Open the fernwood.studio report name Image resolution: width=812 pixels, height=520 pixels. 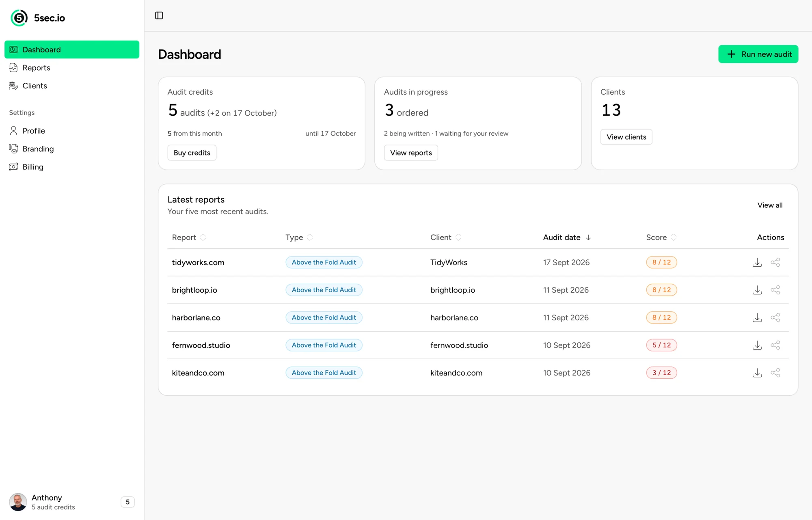pyautogui.click(x=201, y=345)
